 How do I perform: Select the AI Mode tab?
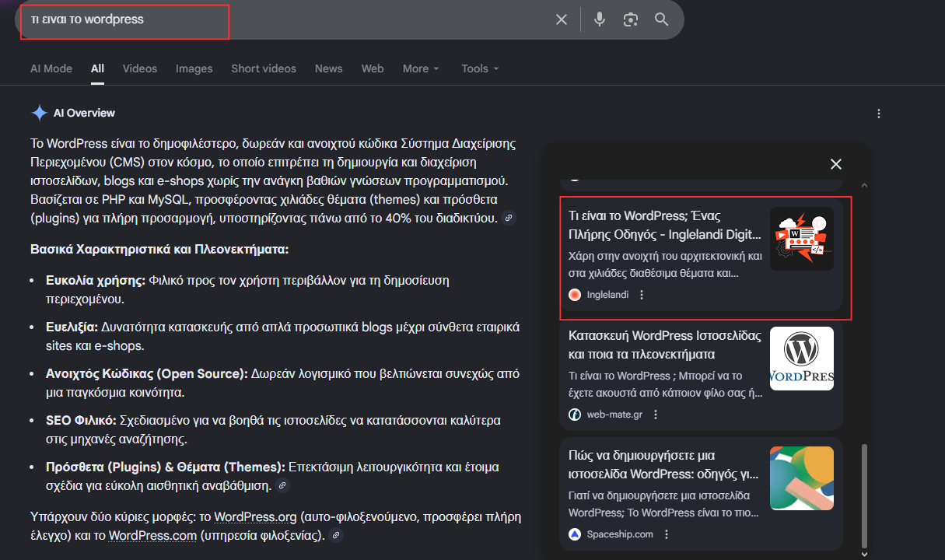pyautogui.click(x=51, y=68)
